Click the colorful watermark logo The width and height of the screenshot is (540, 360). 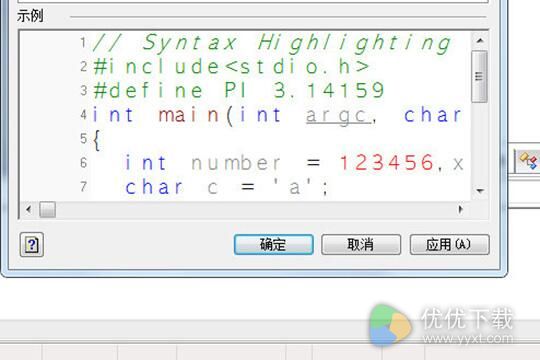click(389, 325)
